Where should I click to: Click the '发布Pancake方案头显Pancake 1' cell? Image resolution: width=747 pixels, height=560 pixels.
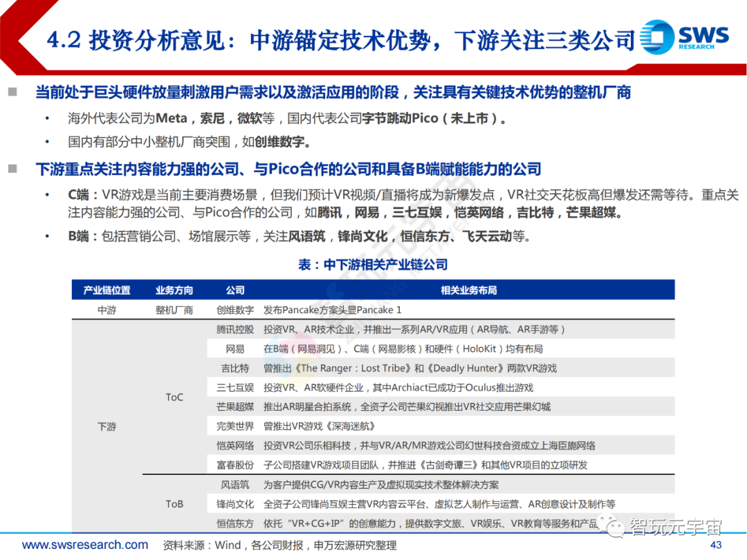tap(333, 310)
